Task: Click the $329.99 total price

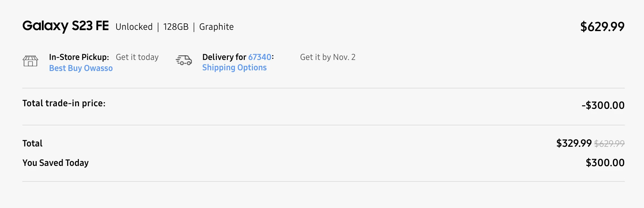Action: tap(574, 143)
